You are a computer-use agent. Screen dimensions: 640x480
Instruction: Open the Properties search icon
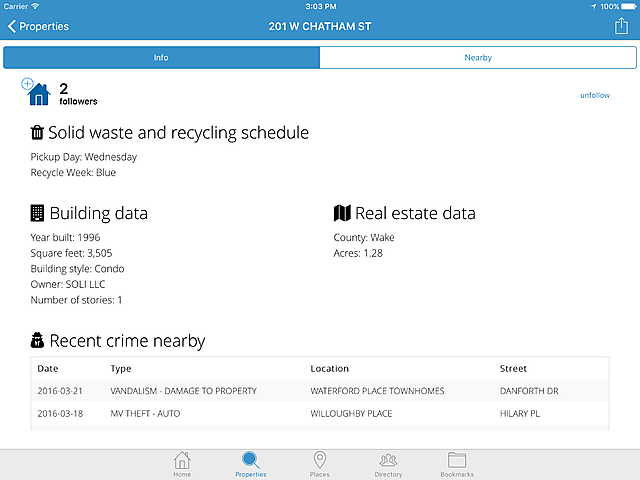[251, 463]
